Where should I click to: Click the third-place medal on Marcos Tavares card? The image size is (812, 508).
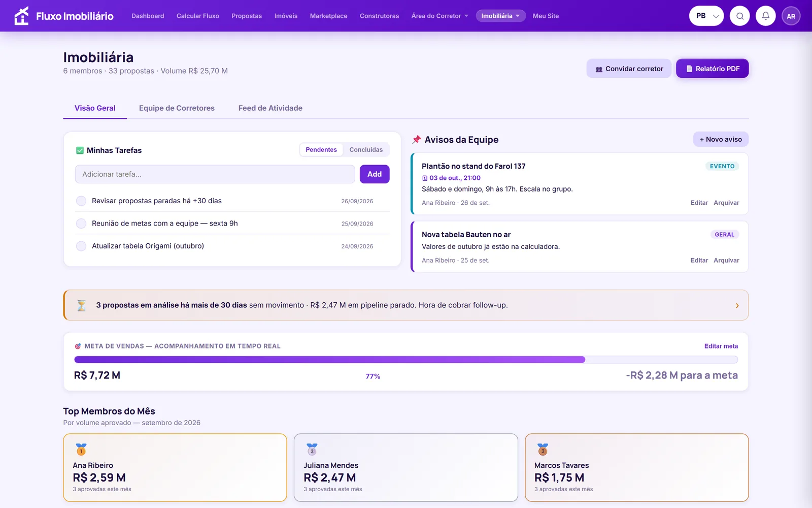543,449
